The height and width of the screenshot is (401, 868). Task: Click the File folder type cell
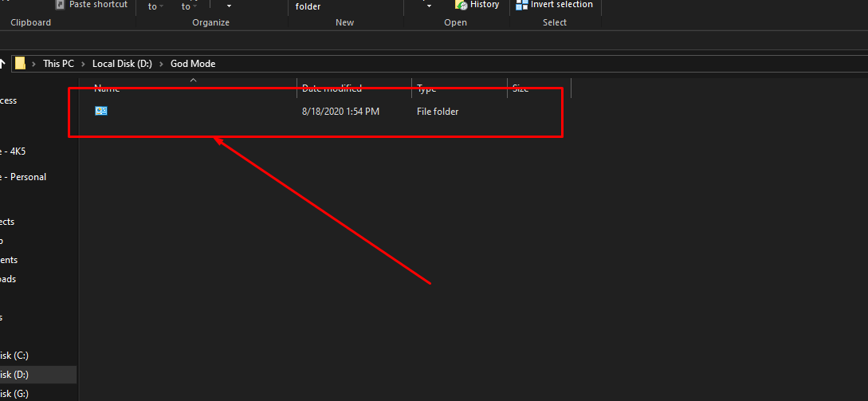click(438, 112)
